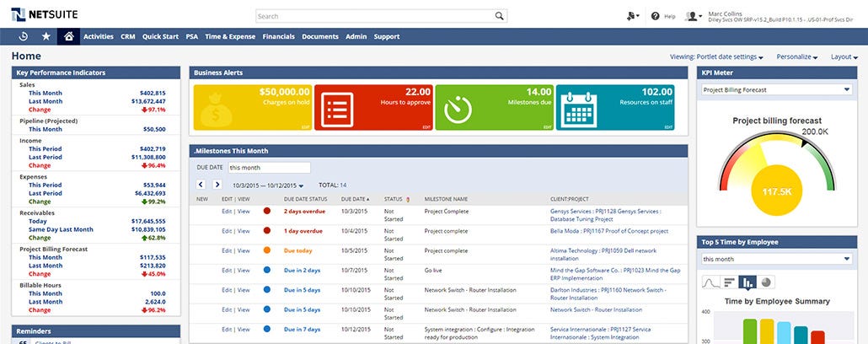Click red status dot for 2 days overdue
The width and height of the screenshot is (868, 344).
pos(267,211)
